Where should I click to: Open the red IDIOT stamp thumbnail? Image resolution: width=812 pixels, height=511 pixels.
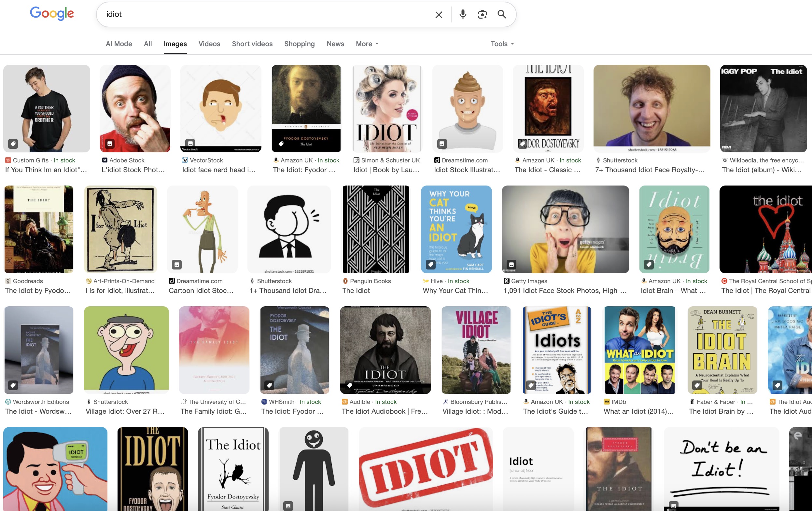426,469
